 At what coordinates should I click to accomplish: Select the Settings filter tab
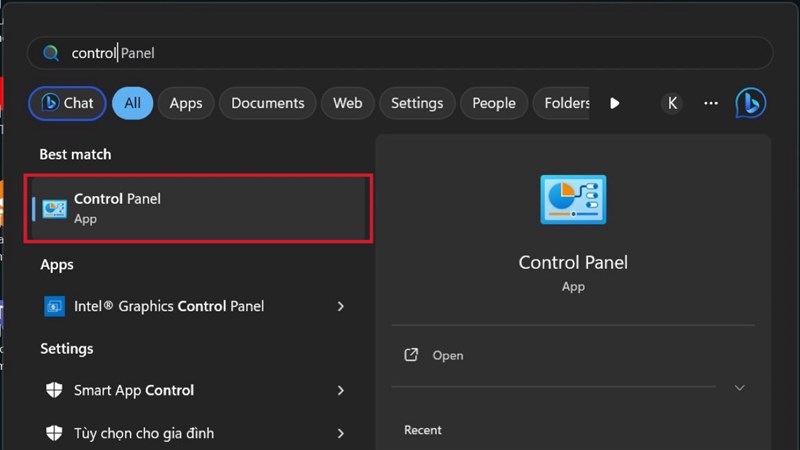point(416,103)
